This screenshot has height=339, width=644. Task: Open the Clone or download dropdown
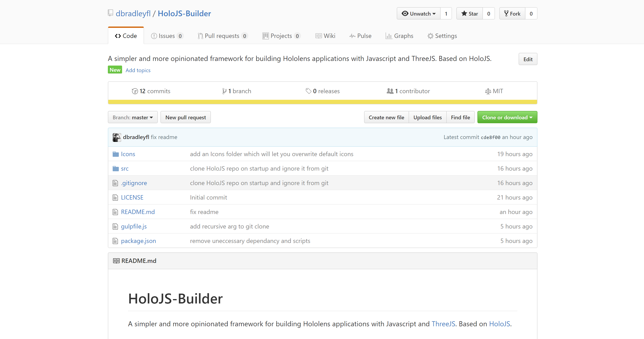507,117
